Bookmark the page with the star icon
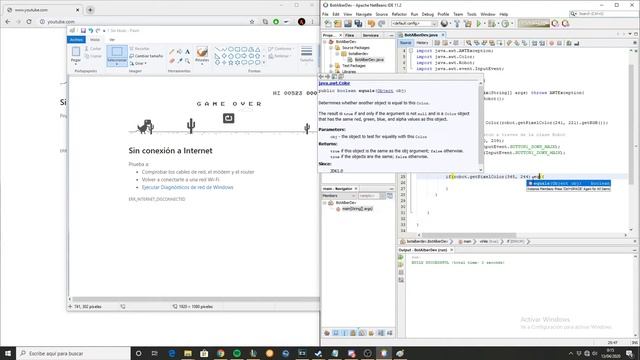This screenshot has width=640, height=360. click(x=252, y=22)
